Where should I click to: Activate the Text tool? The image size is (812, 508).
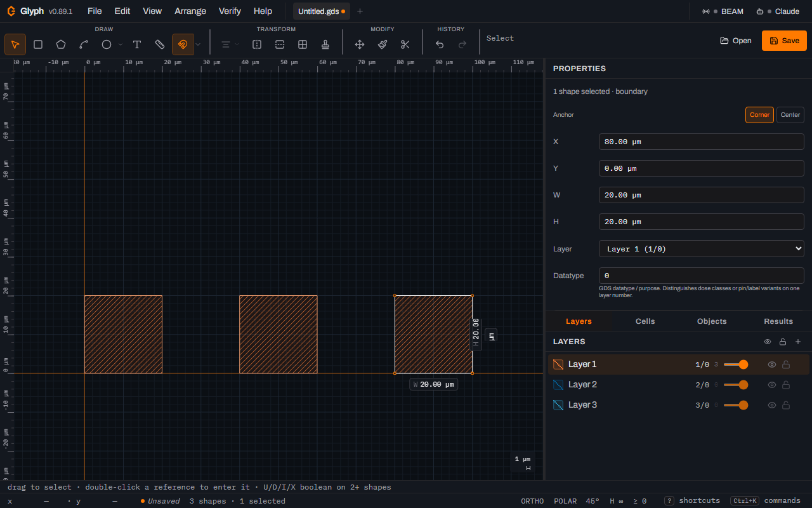[x=137, y=44]
